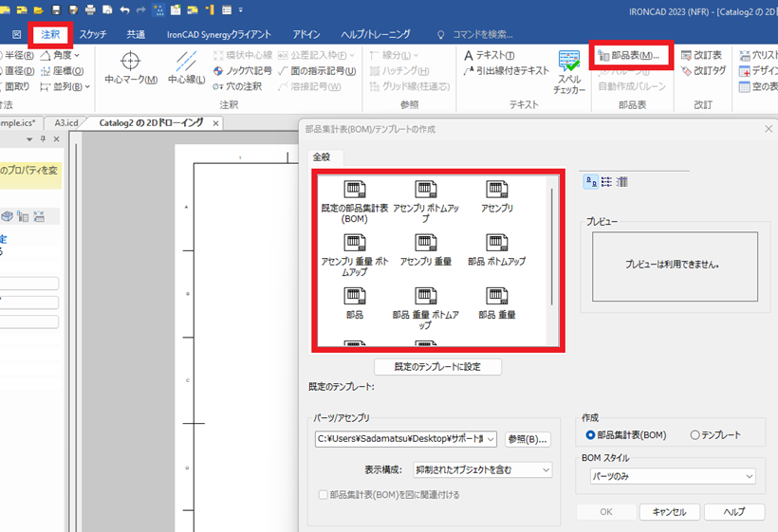This screenshot has height=532, width=778.
Task: Open the スペルチェッカー spell checker
Action: point(569,72)
